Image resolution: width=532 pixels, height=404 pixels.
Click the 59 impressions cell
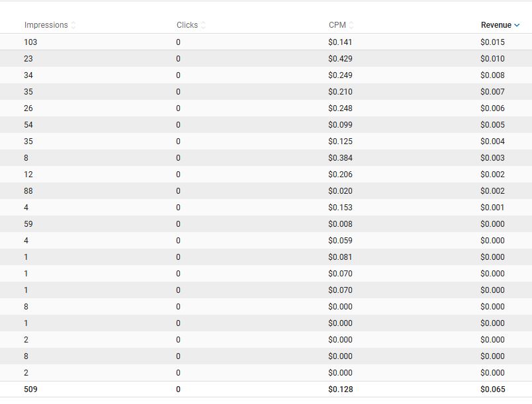point(28,224)
